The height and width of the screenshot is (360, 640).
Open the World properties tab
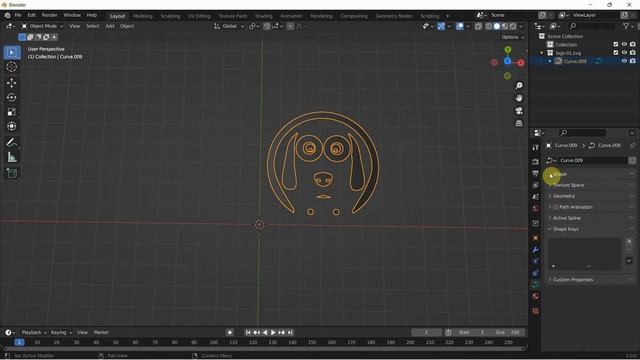pos(536,209)
